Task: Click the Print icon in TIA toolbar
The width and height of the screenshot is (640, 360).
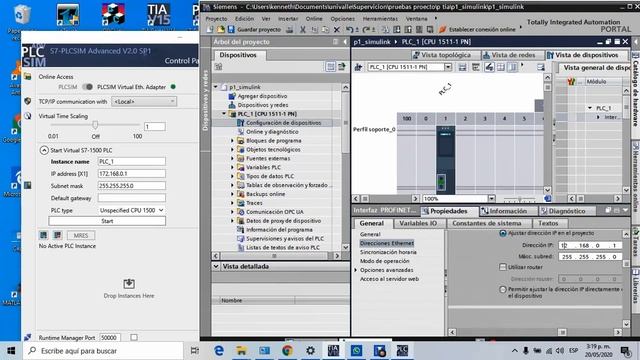Action: pyautogui.click(x=289, y=29)
